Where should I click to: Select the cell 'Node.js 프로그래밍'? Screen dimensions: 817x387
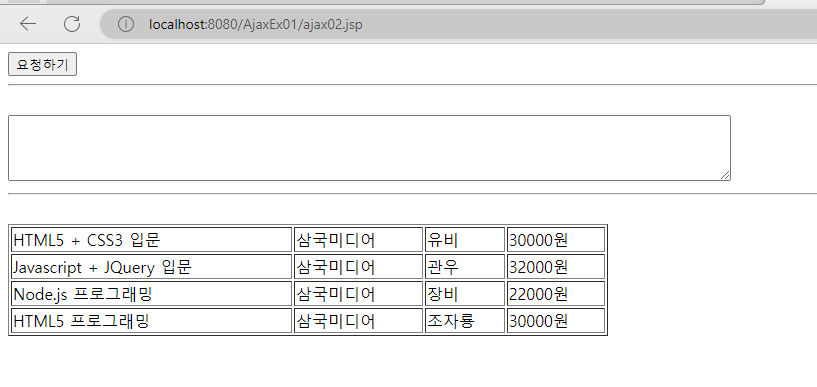pos(151,294)
